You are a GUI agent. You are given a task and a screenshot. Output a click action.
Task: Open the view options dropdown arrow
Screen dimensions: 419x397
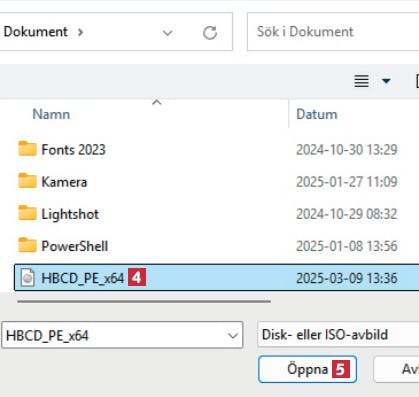(x=386, y=81)
